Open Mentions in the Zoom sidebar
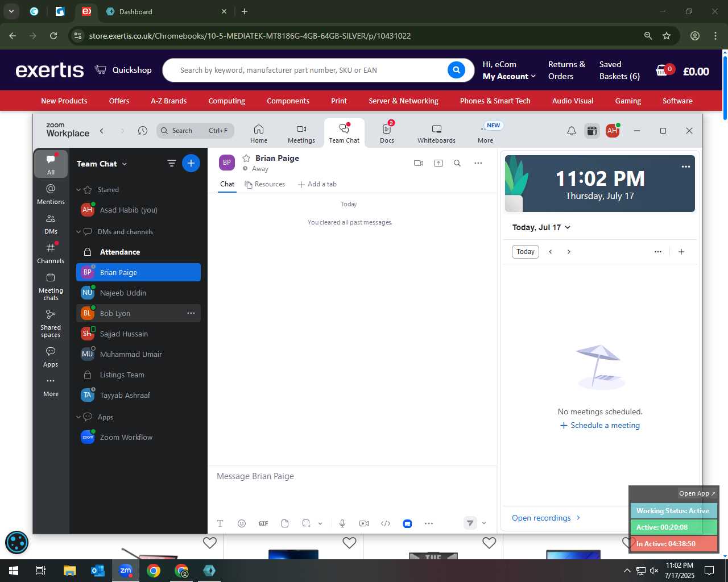This screenshot has height=582, width=728. [x=51, y=194]
